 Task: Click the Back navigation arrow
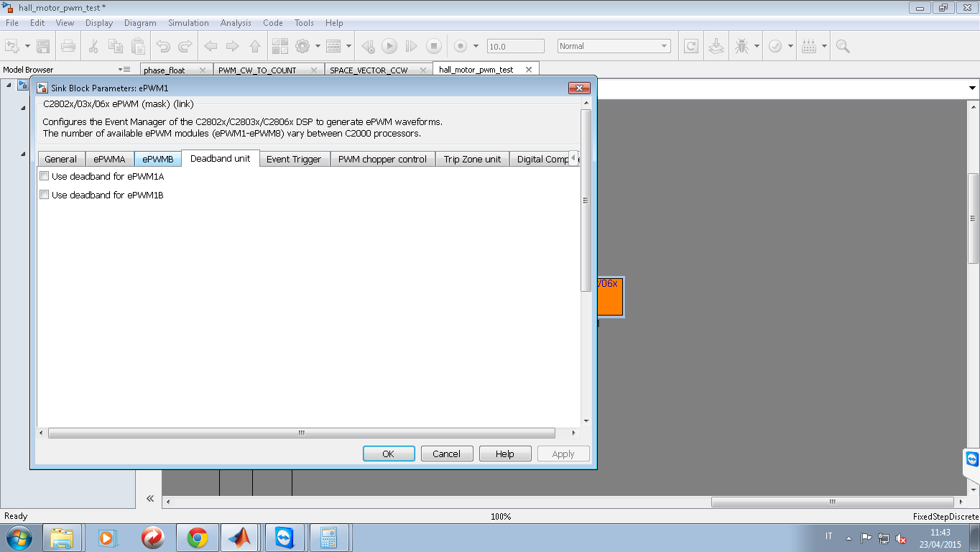click(211, 46)
